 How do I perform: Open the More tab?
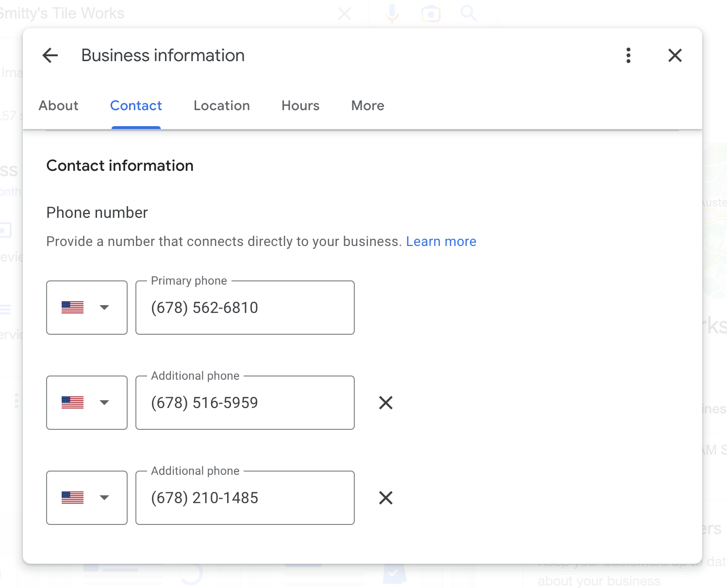click(368, 105)
